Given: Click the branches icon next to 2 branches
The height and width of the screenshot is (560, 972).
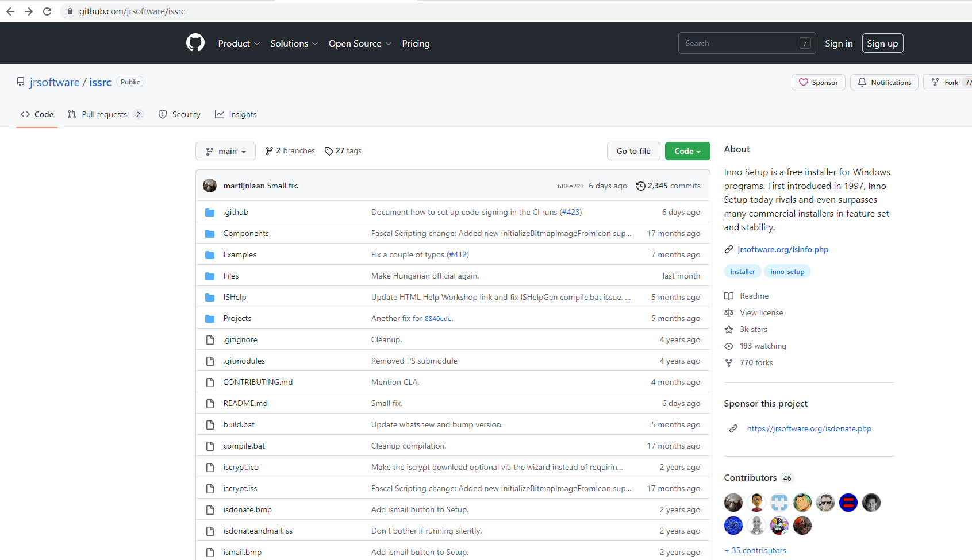Looking at the screenshot, I should (269, 151).
